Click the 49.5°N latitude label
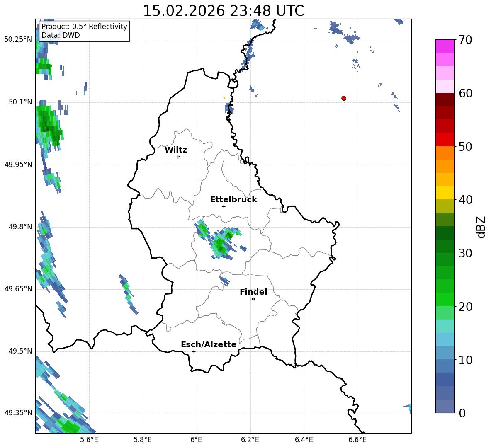Screen dimensions: 491x448 click(x=20, y=351)
